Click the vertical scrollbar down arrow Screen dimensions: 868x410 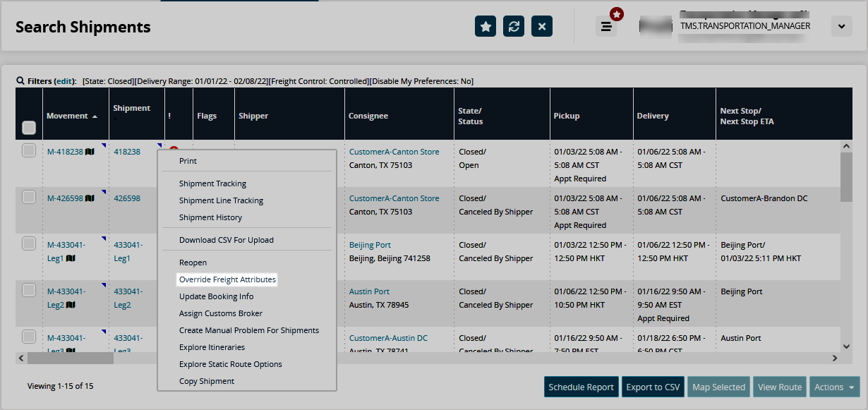click(x=848, y=346)
